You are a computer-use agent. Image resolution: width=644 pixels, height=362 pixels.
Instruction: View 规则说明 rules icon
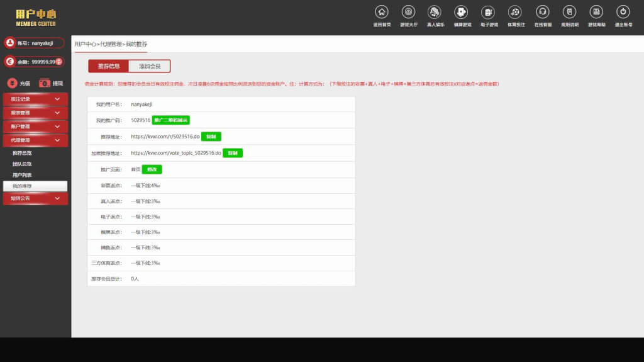569,12
